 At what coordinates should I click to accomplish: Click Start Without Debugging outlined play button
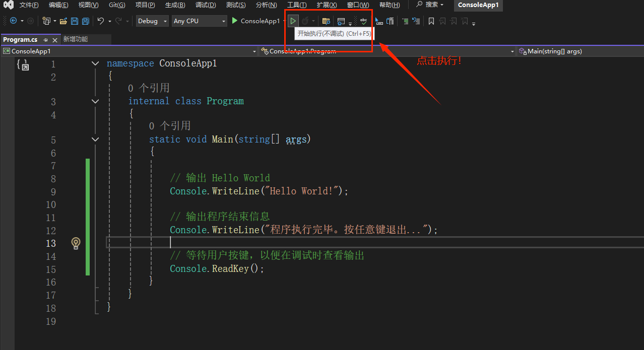[293, 21]
